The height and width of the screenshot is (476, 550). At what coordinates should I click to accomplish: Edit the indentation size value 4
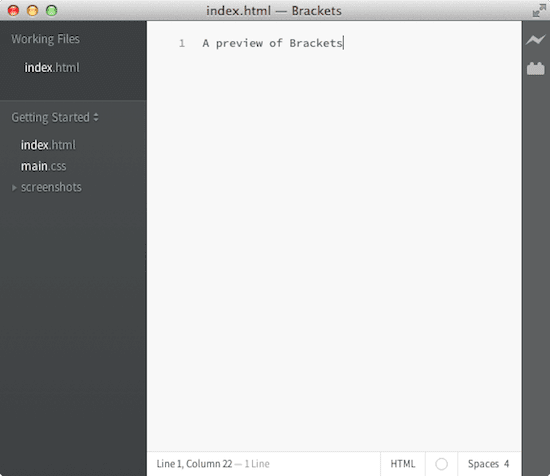pyautogui.click(x=507, y=464)
